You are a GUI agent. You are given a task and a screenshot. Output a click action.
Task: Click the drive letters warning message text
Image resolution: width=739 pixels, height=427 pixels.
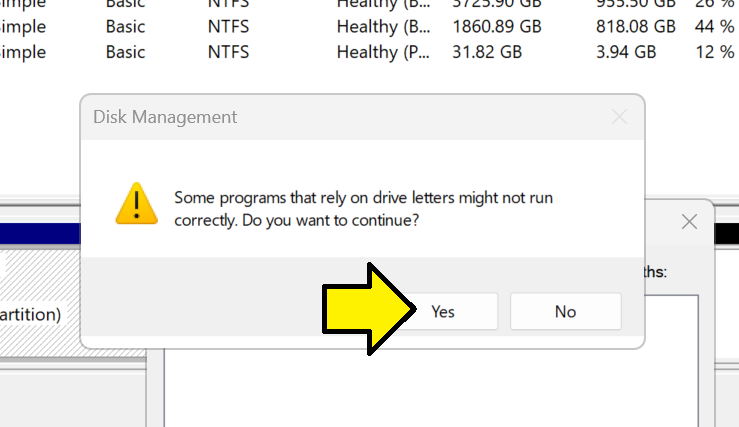pyautogui.click(x=363, y=210)
